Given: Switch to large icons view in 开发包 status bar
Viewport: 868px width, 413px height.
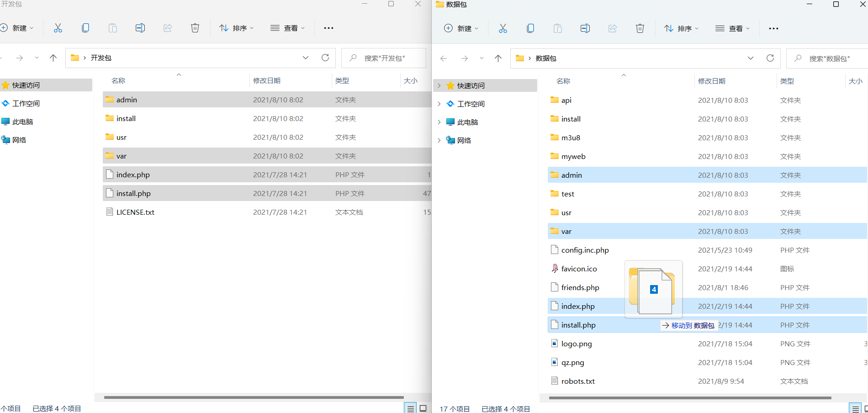Looking at the screenshot, I should pos(423,408).
